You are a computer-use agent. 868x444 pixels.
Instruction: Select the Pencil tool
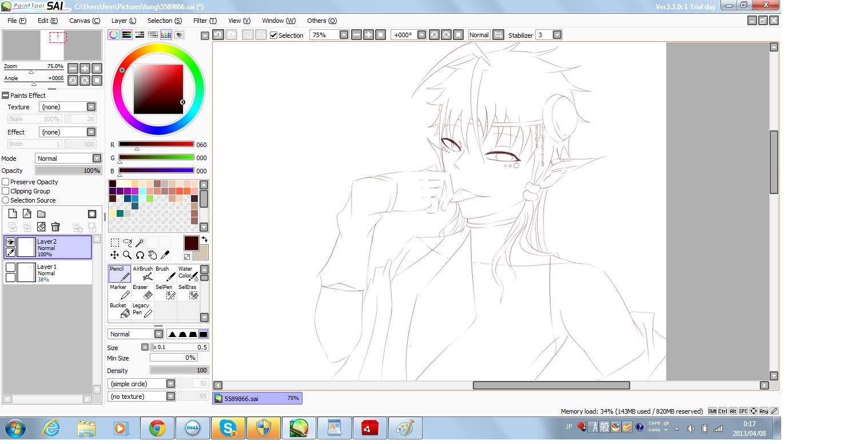coord(120,274)
